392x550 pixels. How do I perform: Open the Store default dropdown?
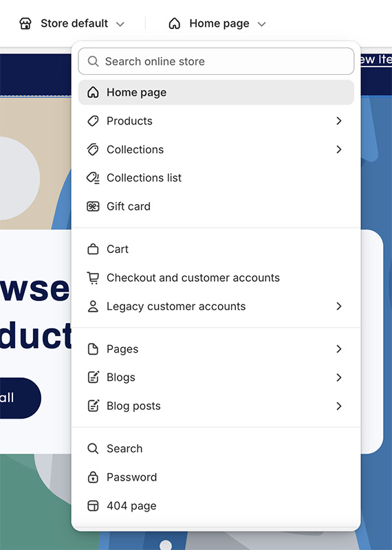coord(72,23)
